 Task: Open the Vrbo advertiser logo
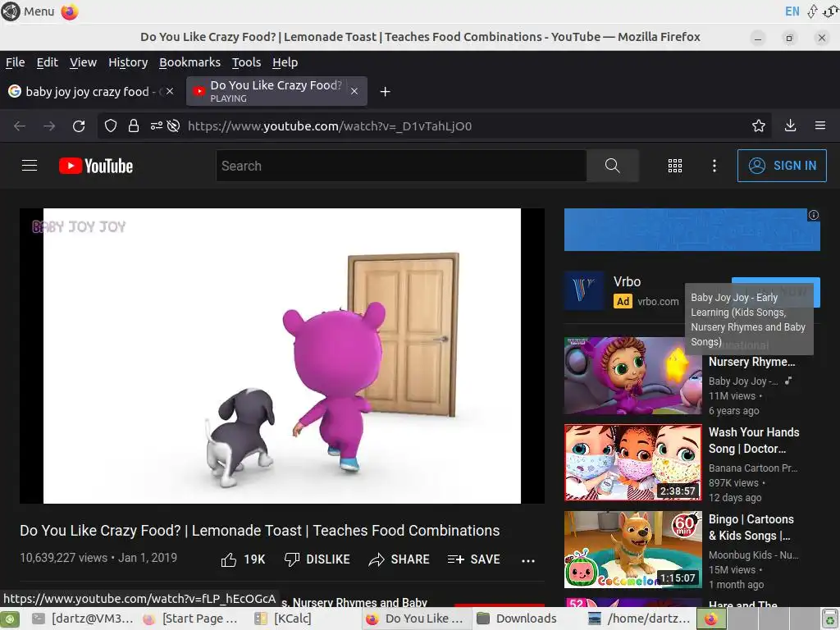pos(584,290)
